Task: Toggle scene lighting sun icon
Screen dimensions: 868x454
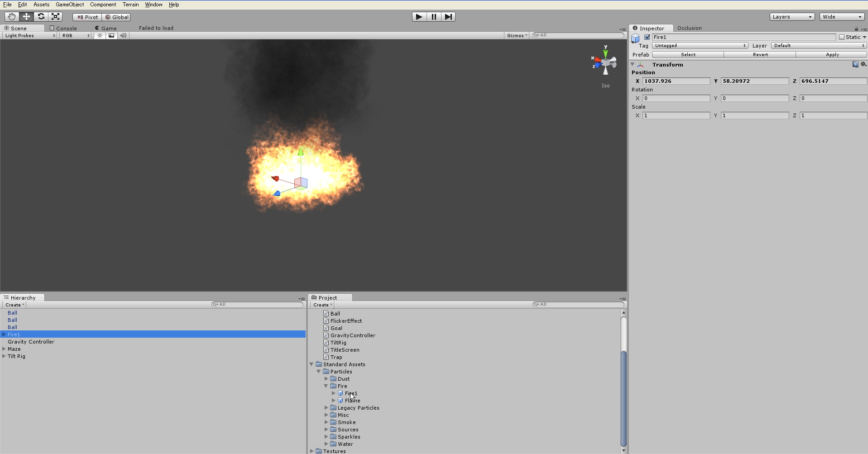Action: click(100, 35)
